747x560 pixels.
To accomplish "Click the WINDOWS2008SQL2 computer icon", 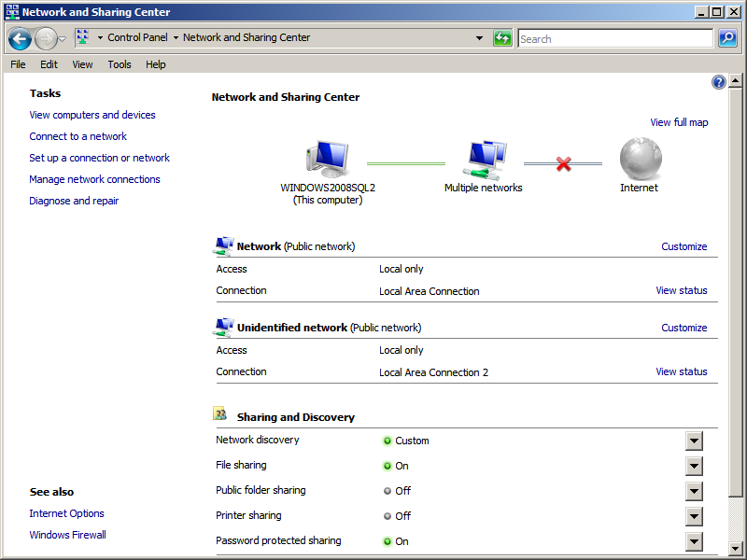I will pos(328,160).
